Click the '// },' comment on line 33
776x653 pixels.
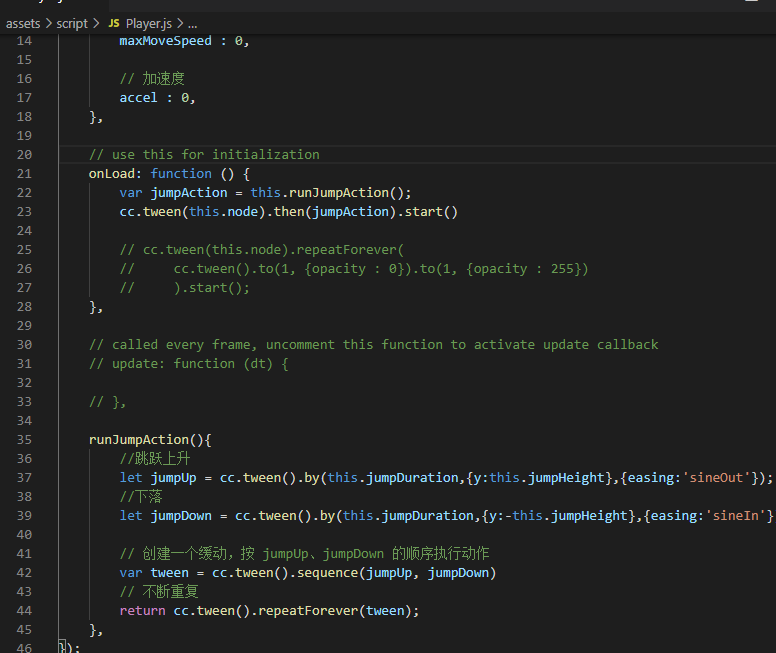[x=107, y=402]
